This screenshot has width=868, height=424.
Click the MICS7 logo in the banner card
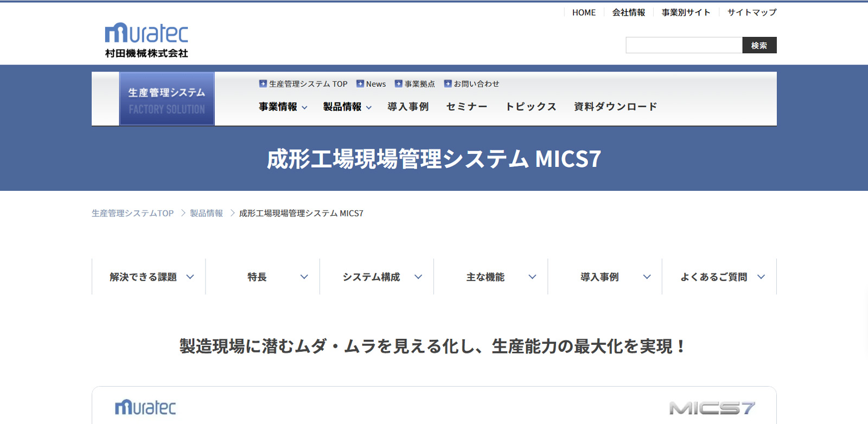[x=712, y=408]
